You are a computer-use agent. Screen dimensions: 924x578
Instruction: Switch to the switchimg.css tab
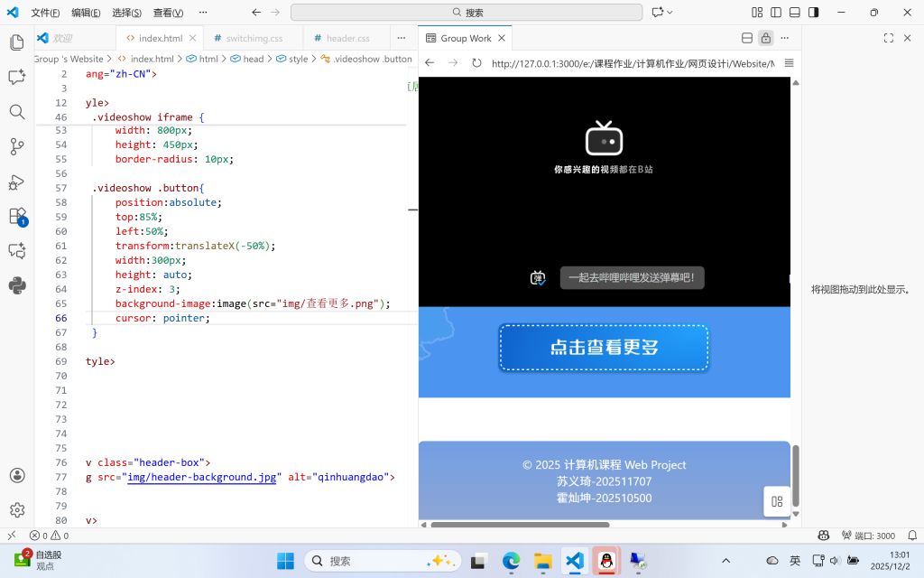[x=253, y=39]
